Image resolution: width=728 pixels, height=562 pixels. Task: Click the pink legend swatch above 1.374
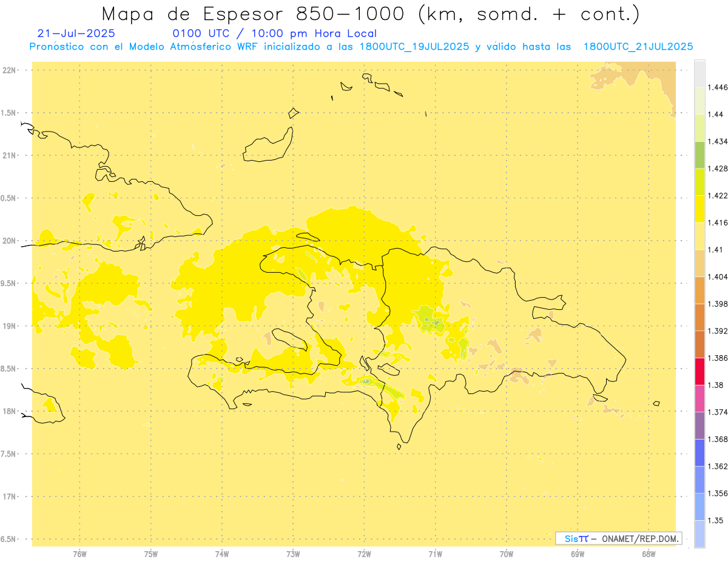click(x=699, y=398)
